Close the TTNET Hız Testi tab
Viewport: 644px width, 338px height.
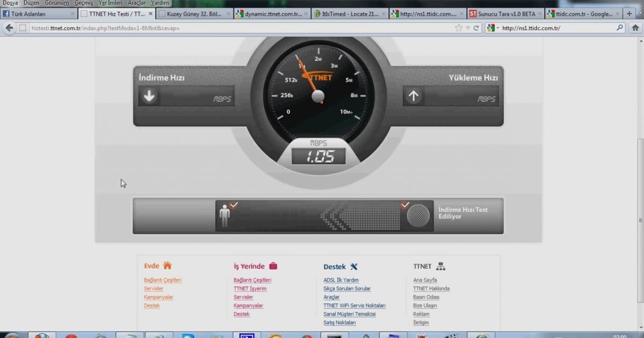tap(150, 14)
